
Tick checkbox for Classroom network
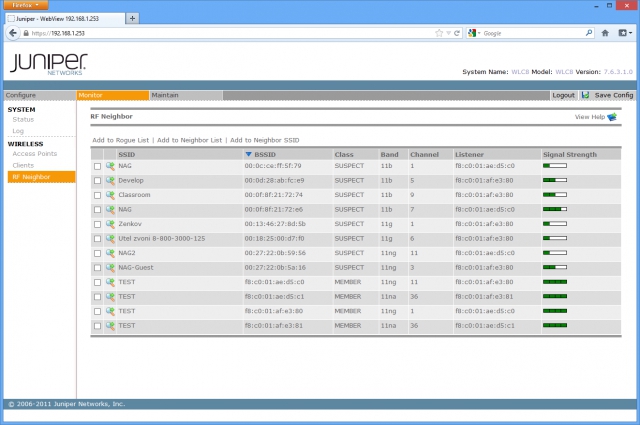tap(97, 195)
